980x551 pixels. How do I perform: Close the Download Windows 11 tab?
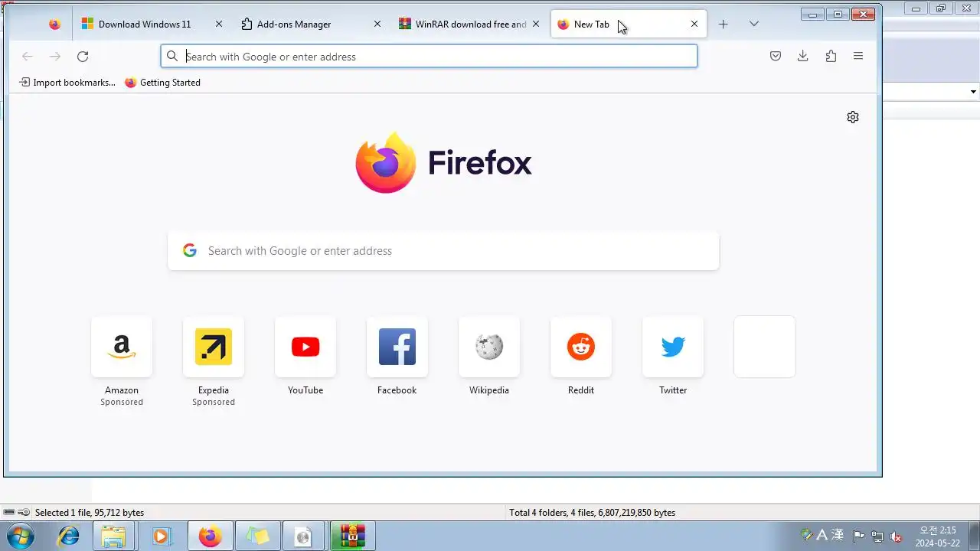219,24
